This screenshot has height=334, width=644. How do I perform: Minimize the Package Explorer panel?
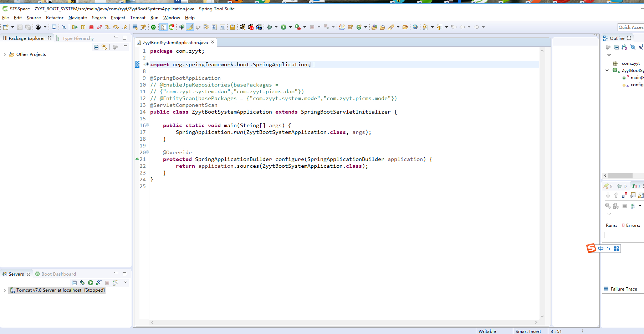pos(116,37)
